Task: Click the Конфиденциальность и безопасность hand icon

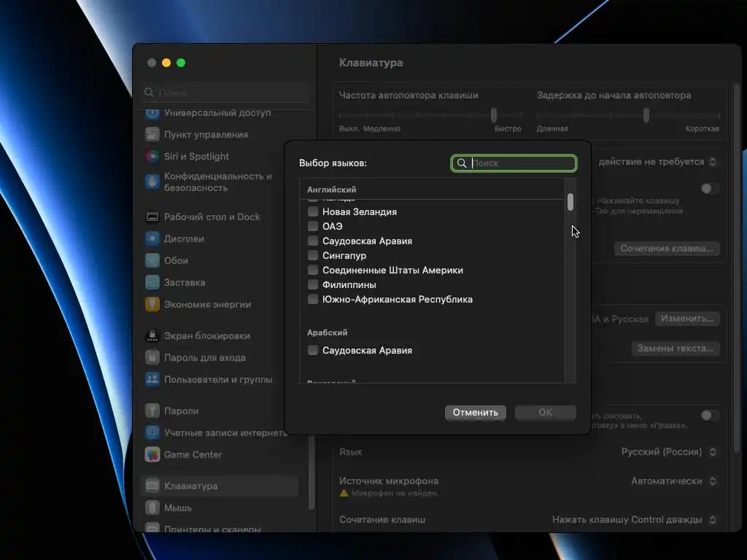Action: point(152,182)
